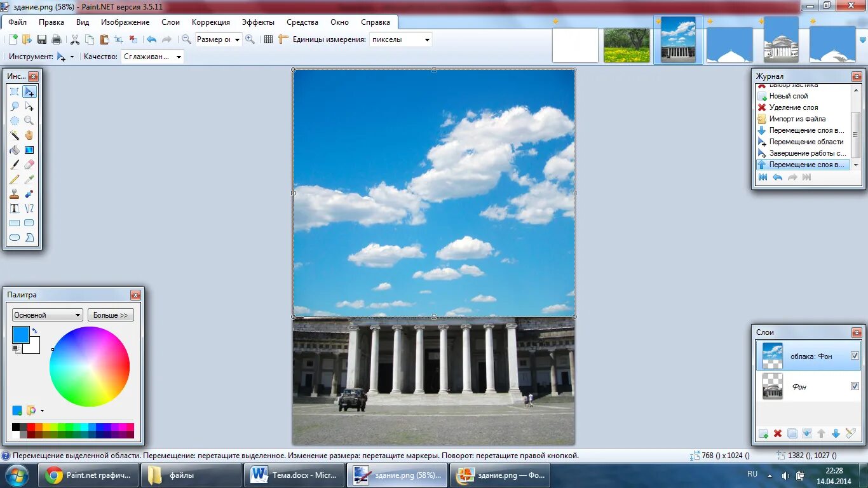
Task: Select the Rectangle shape tool
Action: coord(15,223)
